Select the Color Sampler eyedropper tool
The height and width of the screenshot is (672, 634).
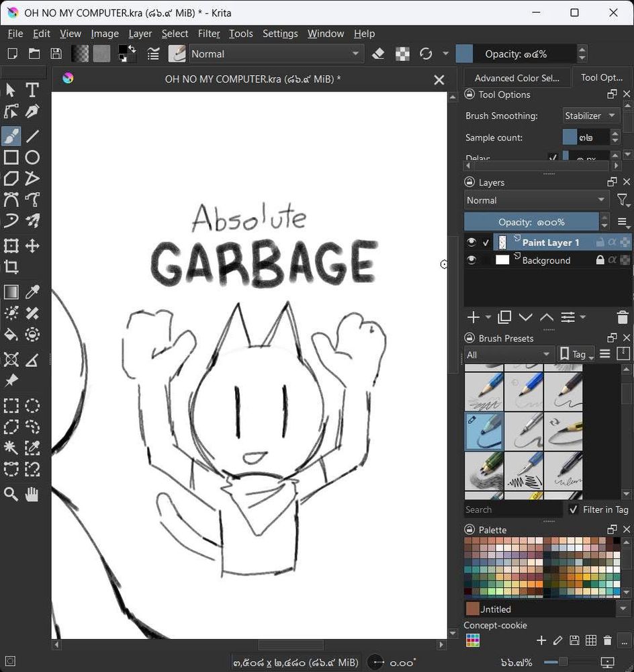point(32,292)
